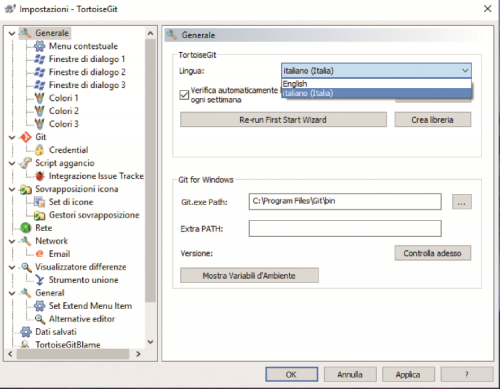Image resolution: width=500 pixels, height=389 pixels.
Task: Click the Applica button
Action: pyautogui.click(x=408, y=375)
